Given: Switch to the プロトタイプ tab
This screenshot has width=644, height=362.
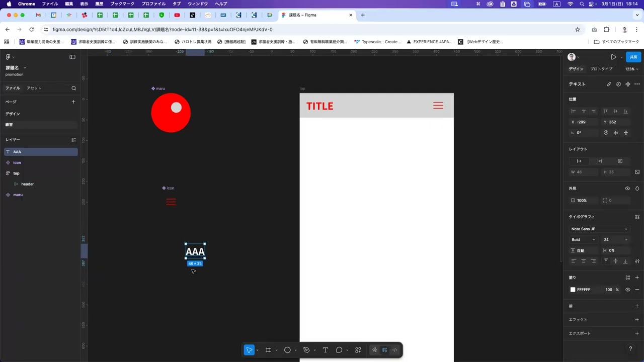Looking at the screenshot, I should coord(601,69).
